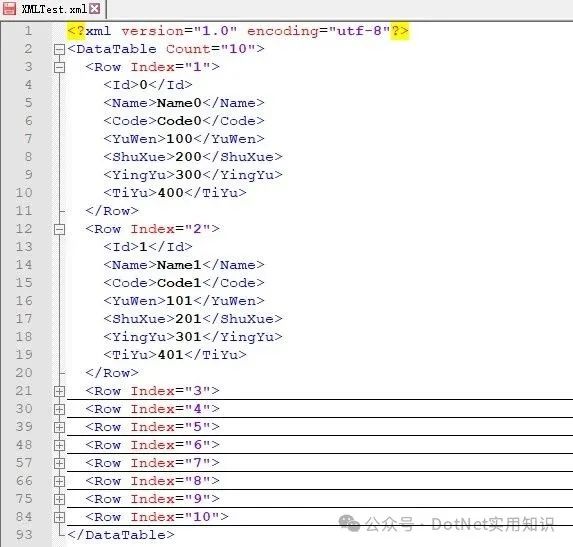
Task: Expand the folded Row Index="5" block
Action: [59, 427]
